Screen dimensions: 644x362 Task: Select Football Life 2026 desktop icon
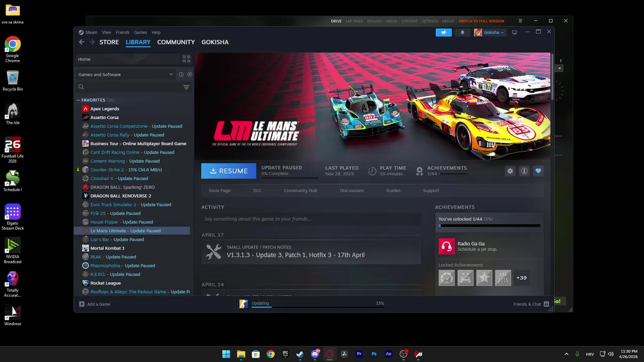(13, 150)
